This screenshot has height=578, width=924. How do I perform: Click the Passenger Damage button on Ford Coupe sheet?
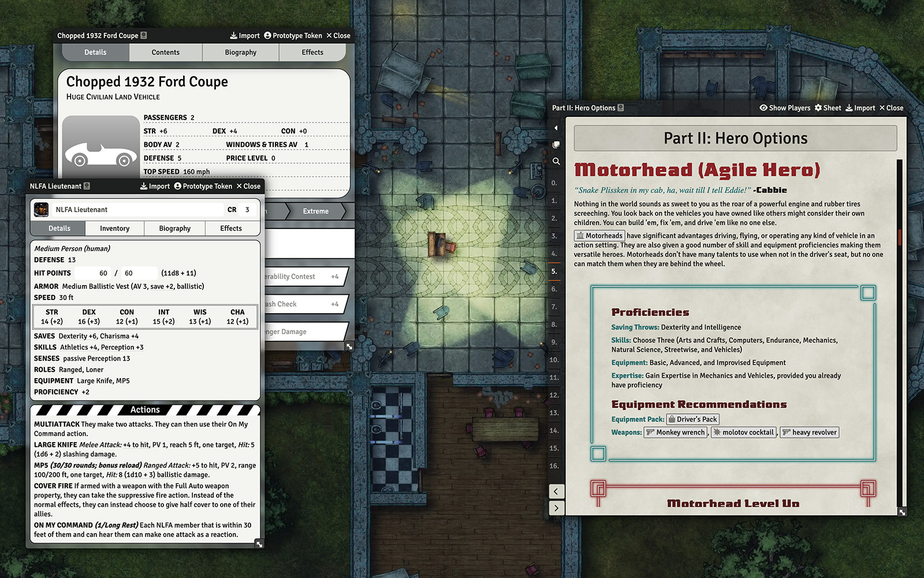pyautogui.click(x=305, y=331)
